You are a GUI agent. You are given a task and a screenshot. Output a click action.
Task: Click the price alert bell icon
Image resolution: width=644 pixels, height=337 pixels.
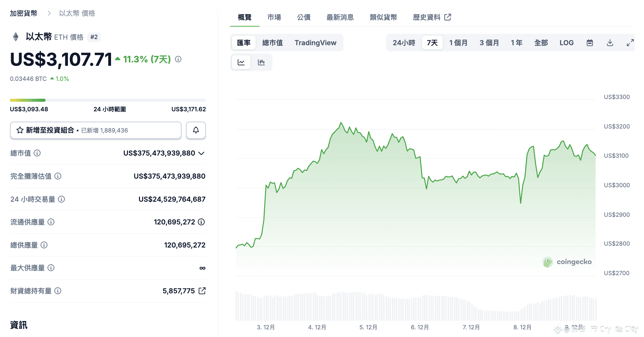[x=196, y=130]
